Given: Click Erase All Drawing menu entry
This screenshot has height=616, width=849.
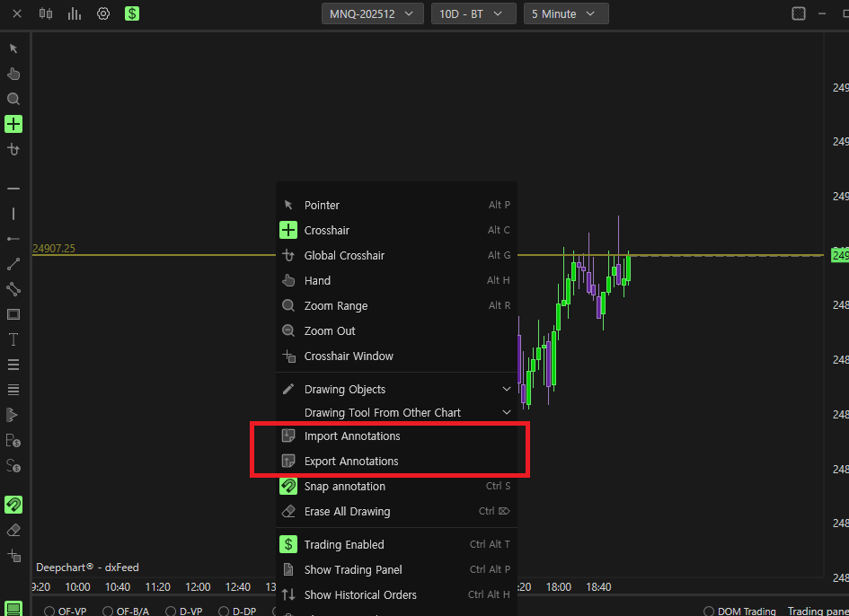Looking at the screenshot, I should point(396,512).
